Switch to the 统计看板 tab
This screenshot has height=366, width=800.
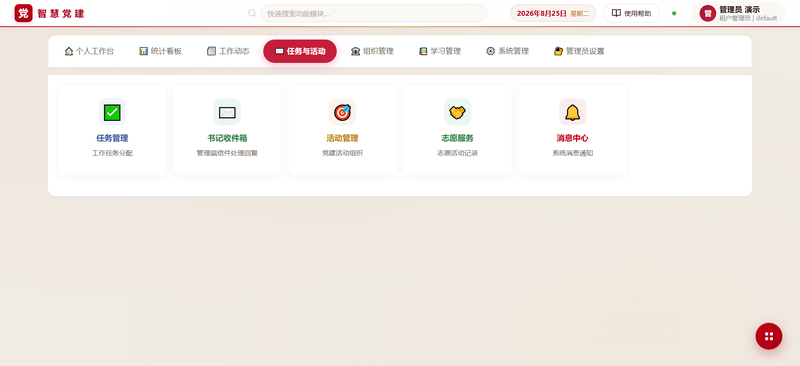click(160, 51)
